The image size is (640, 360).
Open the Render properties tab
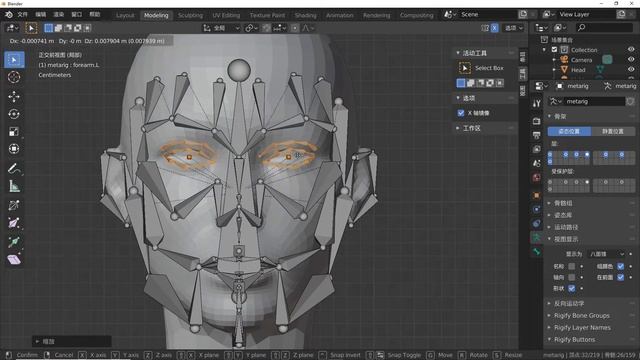click(x=536, y=121)
